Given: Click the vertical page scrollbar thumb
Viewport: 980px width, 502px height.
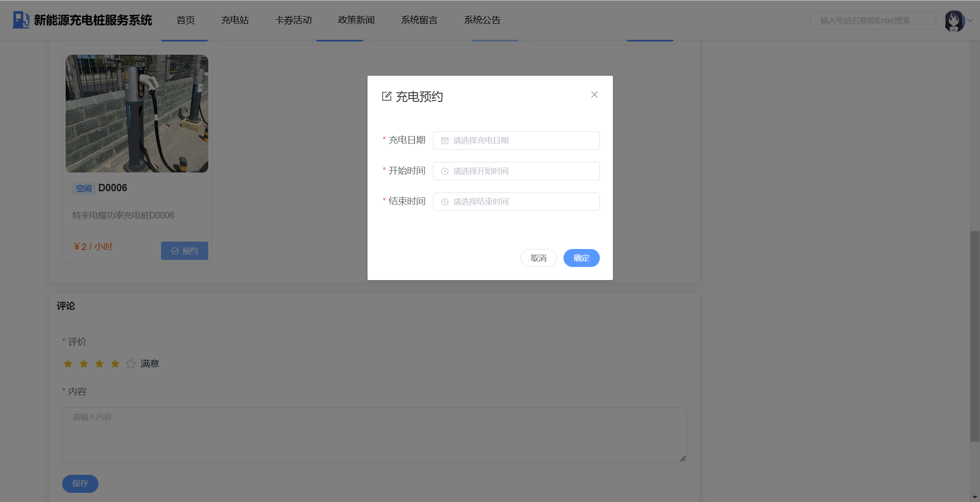Looking at the screenshot, I should 974,336.
